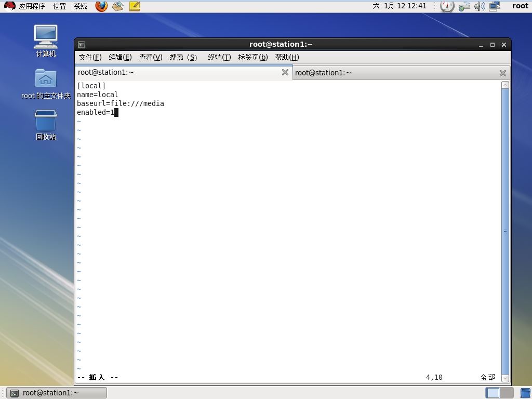Open the 文件(F) menu
This screenshot has width=532, height=399.
point(90,57)
